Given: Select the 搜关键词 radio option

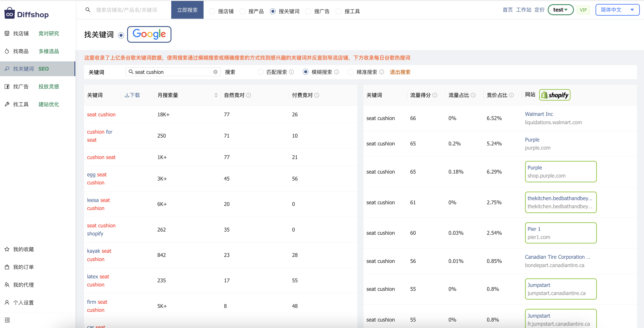Looking at the screenshot, I should tap(273, 11).
